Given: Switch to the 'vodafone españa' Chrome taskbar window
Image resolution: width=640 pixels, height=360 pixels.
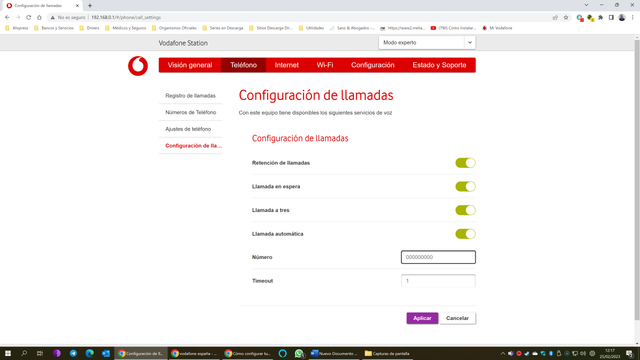Looking at the screenshot, I should [x=194, y=353].
